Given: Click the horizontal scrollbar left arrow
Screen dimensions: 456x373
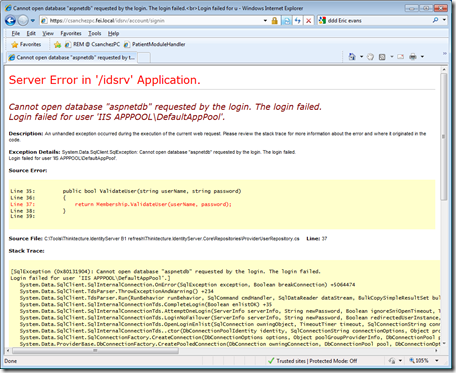Looking at the screenshot, I should tap(9, 351).
